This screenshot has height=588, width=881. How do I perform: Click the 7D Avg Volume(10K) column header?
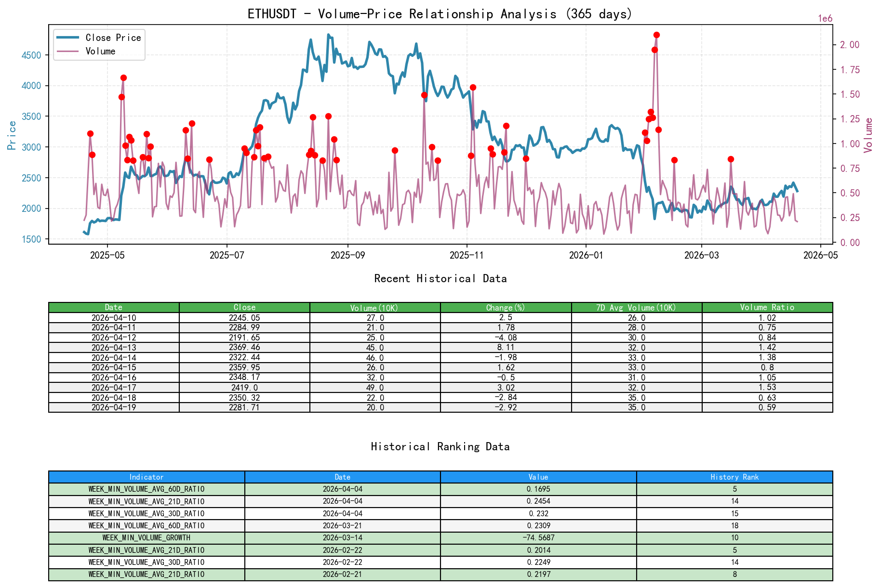[x=637, y=307]
